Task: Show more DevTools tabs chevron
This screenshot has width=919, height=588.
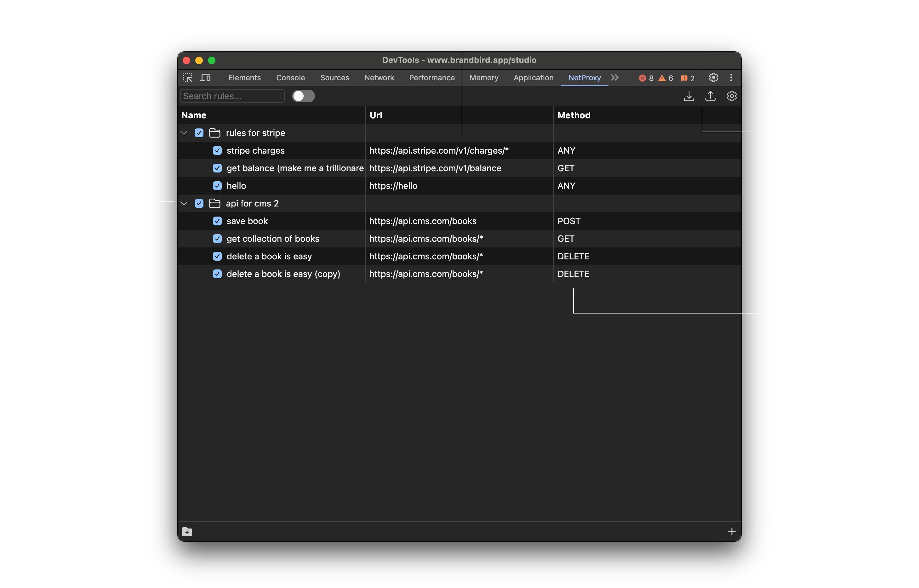Action: [x=614, y=77]
